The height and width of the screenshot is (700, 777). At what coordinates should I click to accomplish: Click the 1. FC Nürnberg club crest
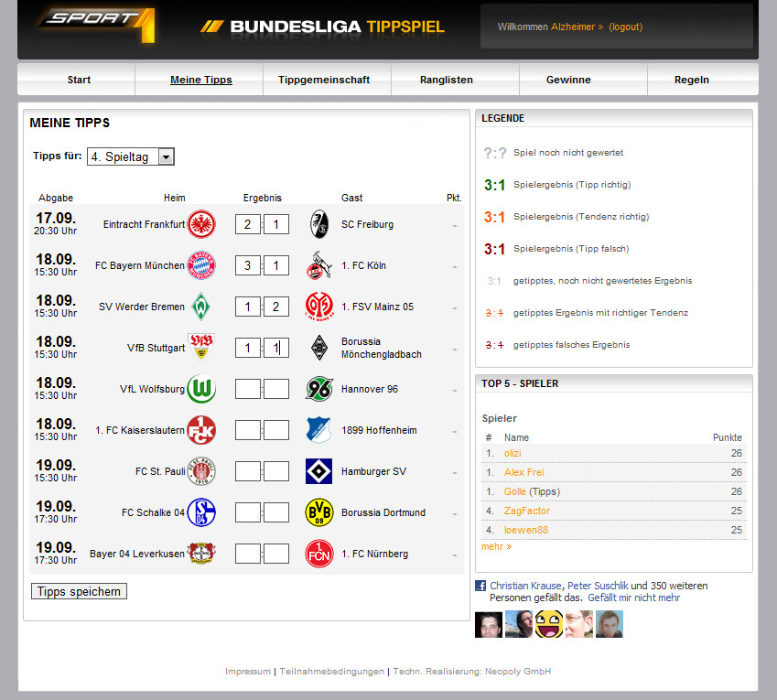[319, 554]
